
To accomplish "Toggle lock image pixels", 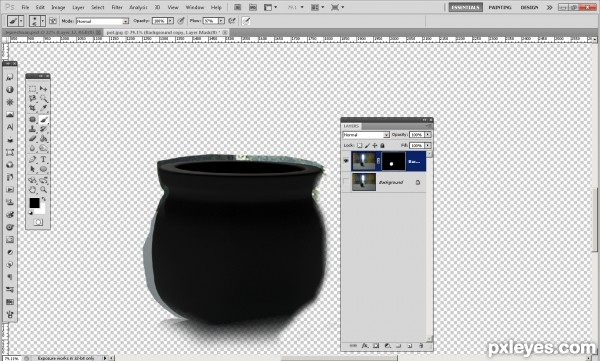I will (367, 145).
